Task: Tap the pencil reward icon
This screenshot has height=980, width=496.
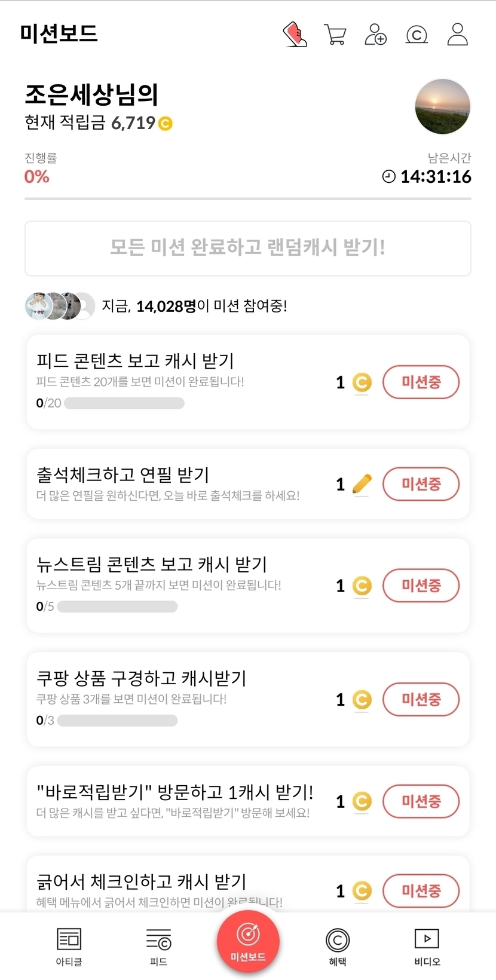Action: coord(362,484)
